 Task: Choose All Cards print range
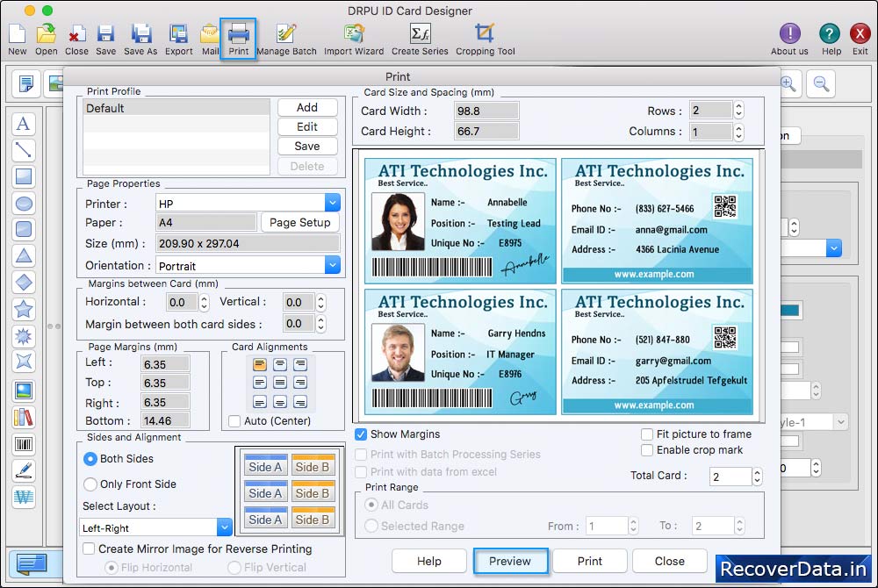pyautogui.click(x=371, y=505)
